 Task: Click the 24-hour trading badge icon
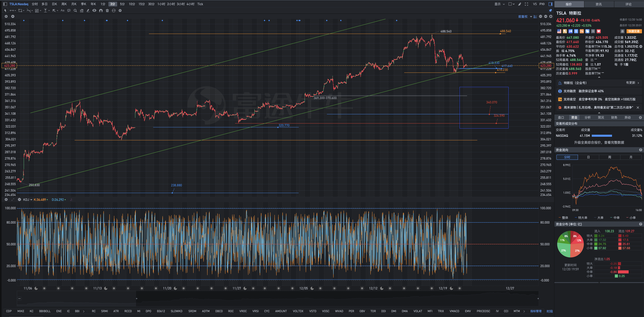[570, 31]
